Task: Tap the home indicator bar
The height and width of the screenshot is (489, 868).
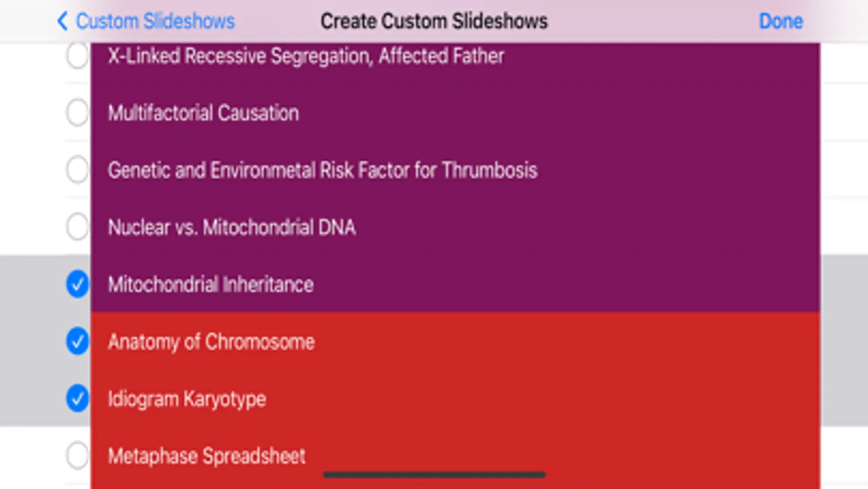Action: coord(434,475)
